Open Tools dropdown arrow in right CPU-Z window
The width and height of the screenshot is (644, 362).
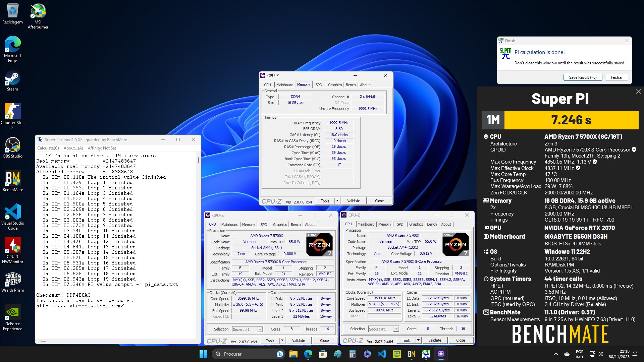point(418,340)
